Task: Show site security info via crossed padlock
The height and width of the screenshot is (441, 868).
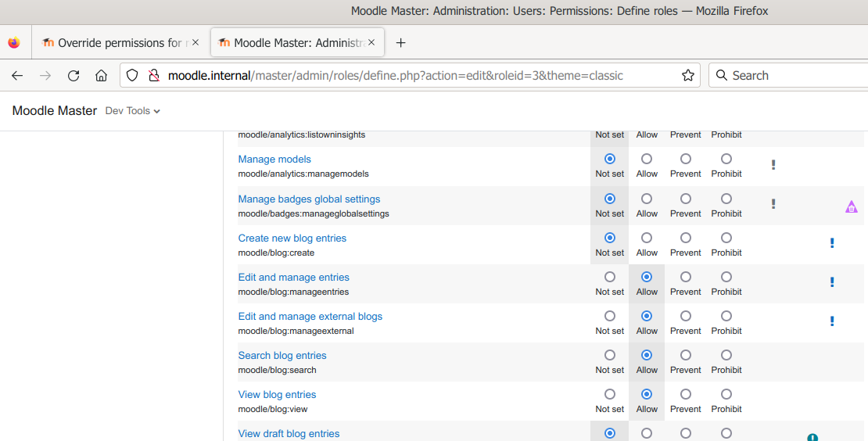Action: coord(154,75)
